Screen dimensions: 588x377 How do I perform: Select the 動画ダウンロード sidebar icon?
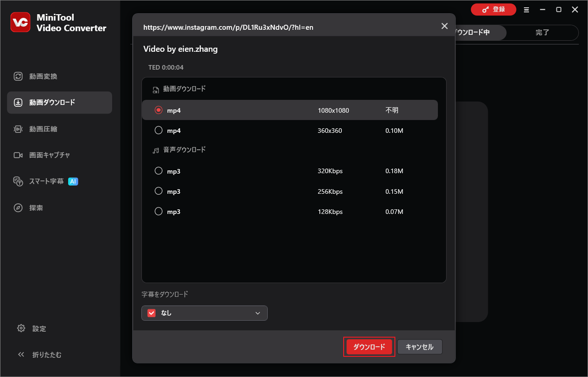(47, 102)
